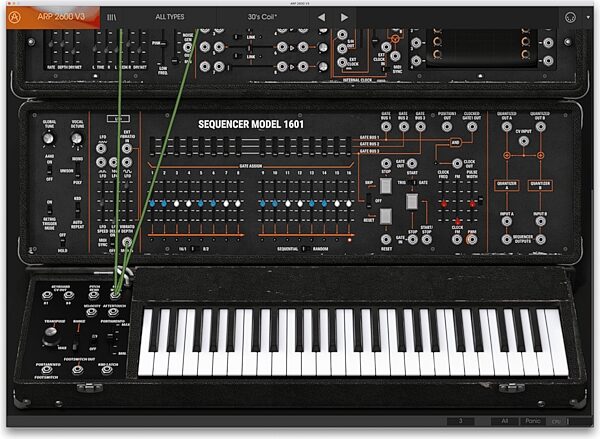This screenshot has width=600, height=439.
Task: Select the next preset arrow
Action: click(344, 17)
